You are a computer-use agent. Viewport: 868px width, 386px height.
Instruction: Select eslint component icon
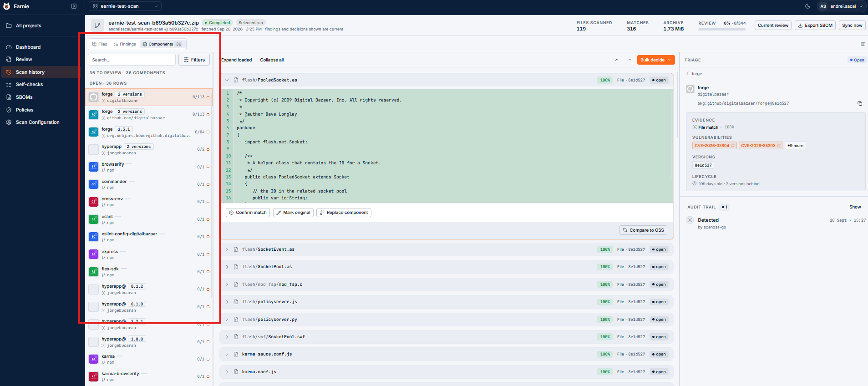pos(93,219)
